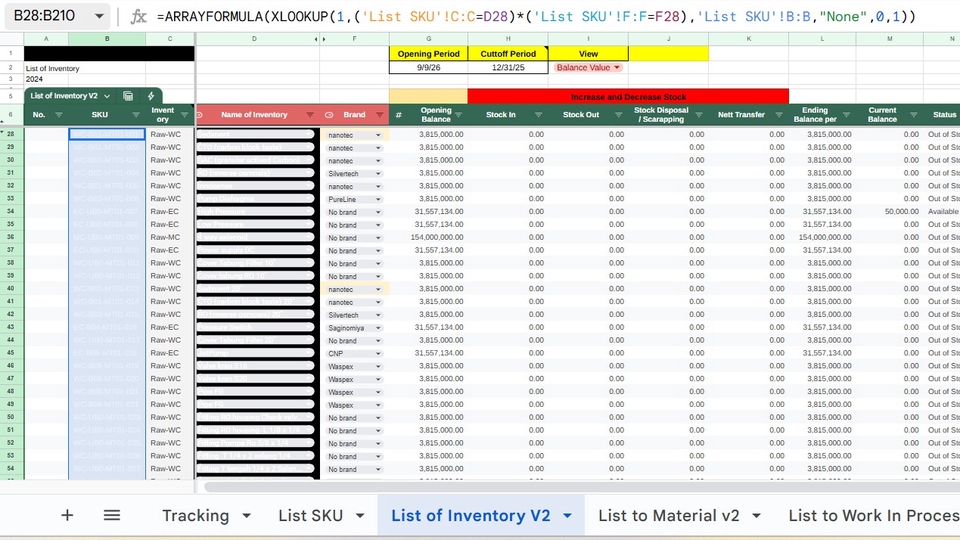The width and height of the screenshot is (960, 540).
Task: Click the filter icon in Opening Balance header
Action: (x=458, y=115)
